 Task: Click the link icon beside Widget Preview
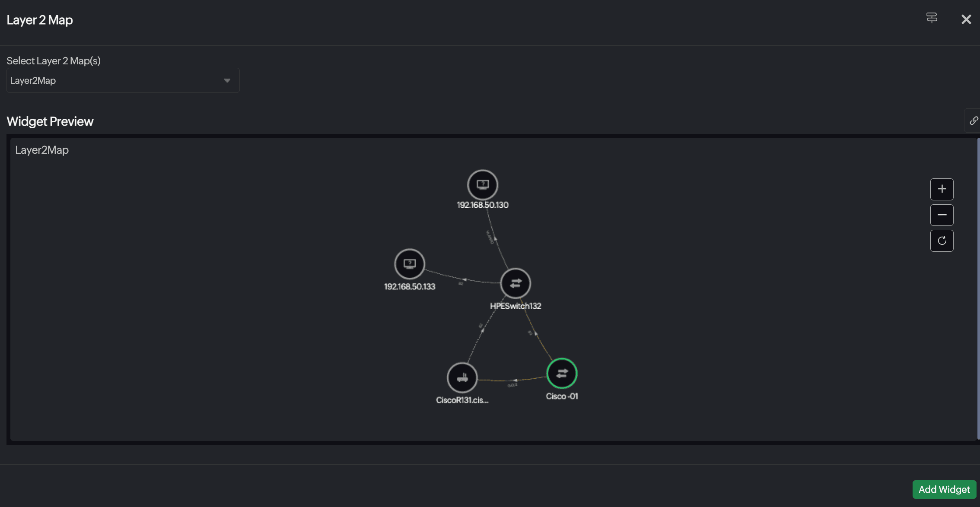click(x=973, y=120)
